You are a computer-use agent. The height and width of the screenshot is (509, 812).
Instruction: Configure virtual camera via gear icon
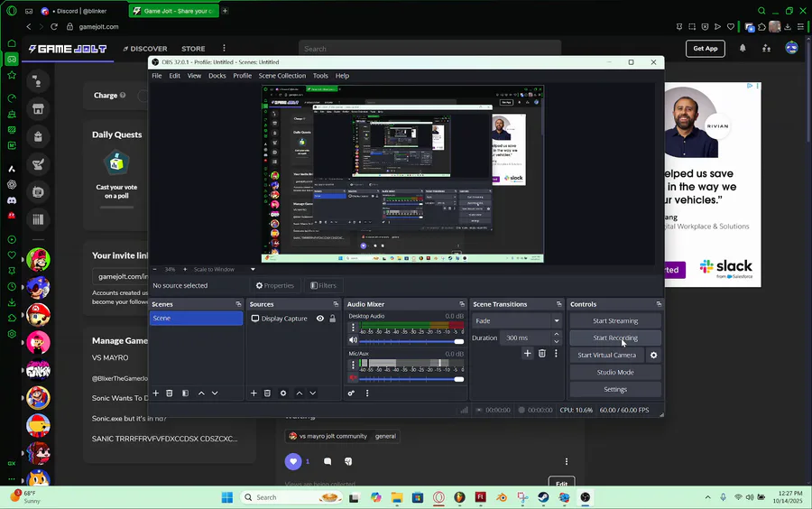653,356
